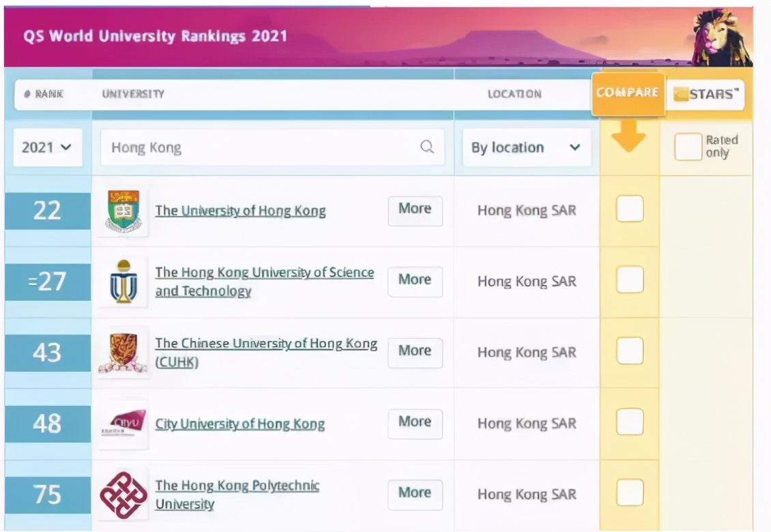This screenshot has width=771, height=532.
Task: Click More for HKUST
Action: pos(415,281)
